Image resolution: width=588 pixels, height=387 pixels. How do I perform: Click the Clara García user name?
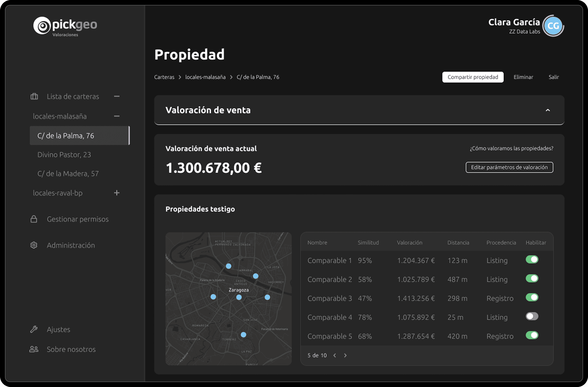tap(514, 22)
